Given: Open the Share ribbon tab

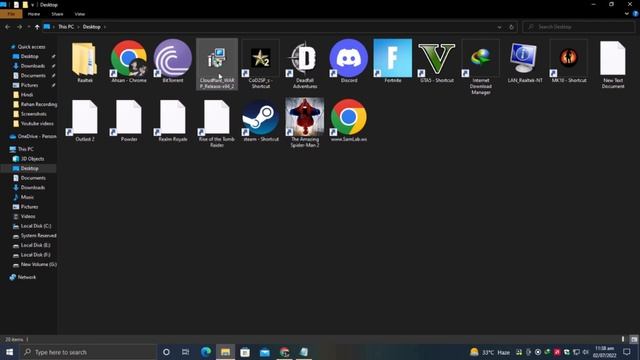Looking at the screenshot, I should pyautogui.click(x=57, y=14).
